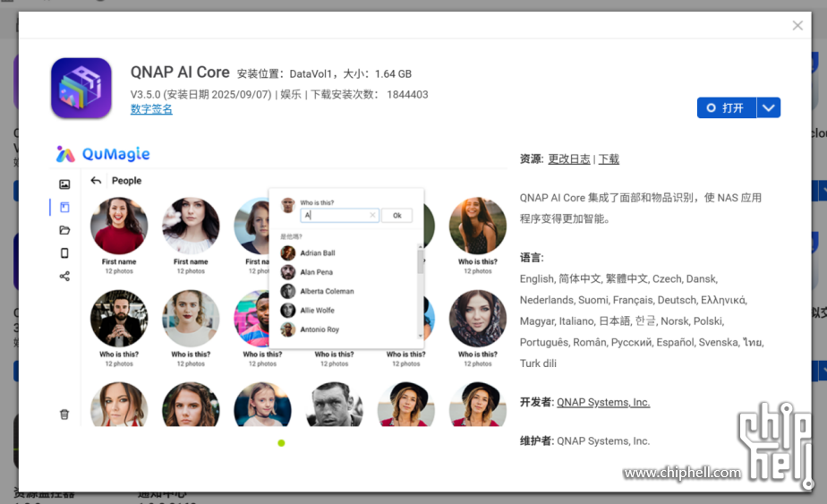Select the green screenshot carousel dot
The width and height of the screenshot is (827, 504).
281,443
